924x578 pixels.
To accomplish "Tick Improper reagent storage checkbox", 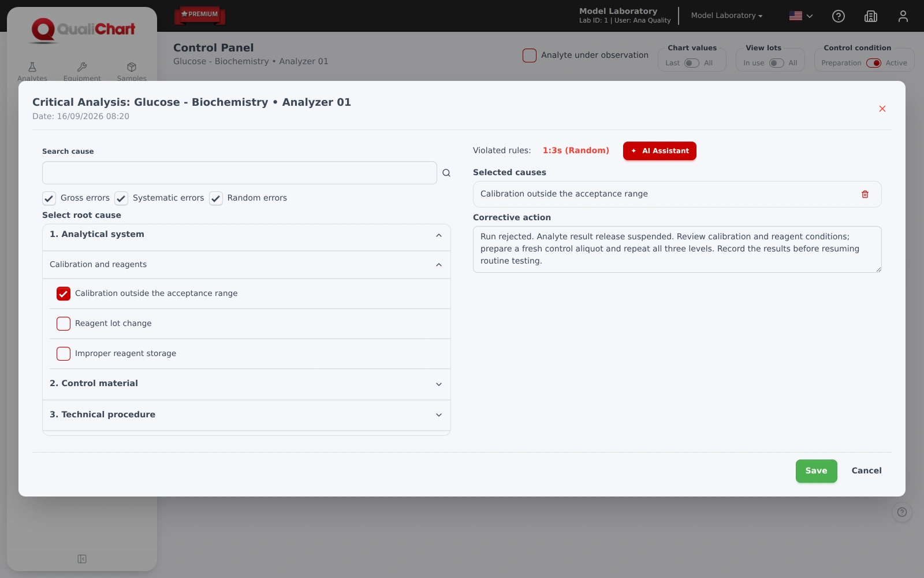I will click(x=64, y=354).
